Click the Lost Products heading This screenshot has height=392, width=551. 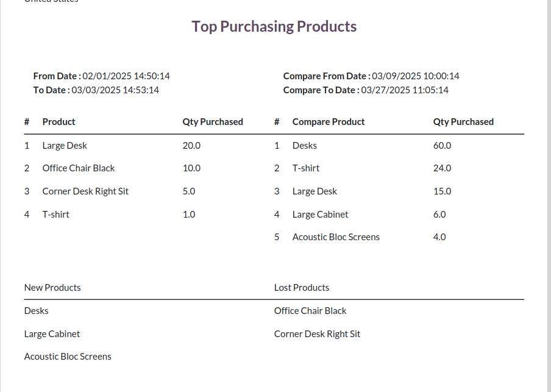coord(302,288)
